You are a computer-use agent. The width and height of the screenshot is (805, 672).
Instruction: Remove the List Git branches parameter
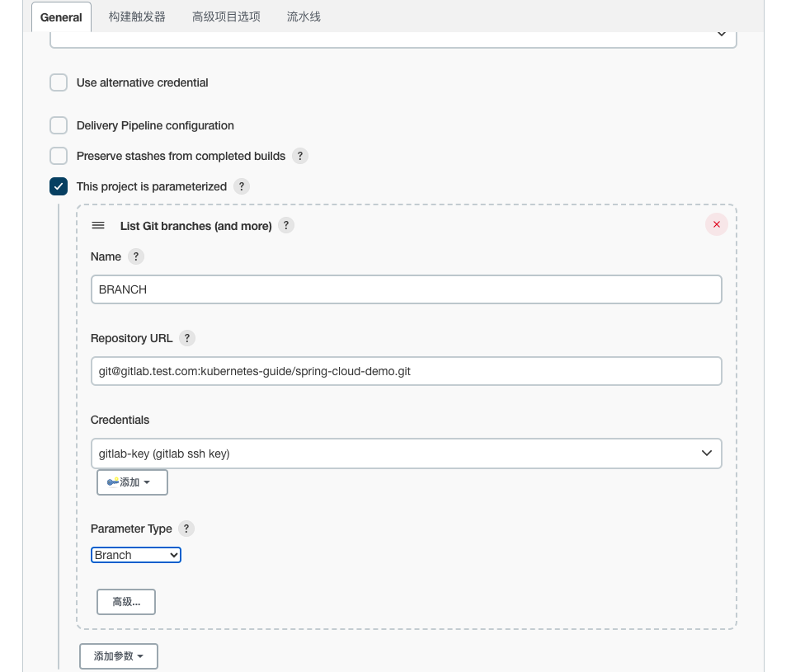[x=716, y=224]
